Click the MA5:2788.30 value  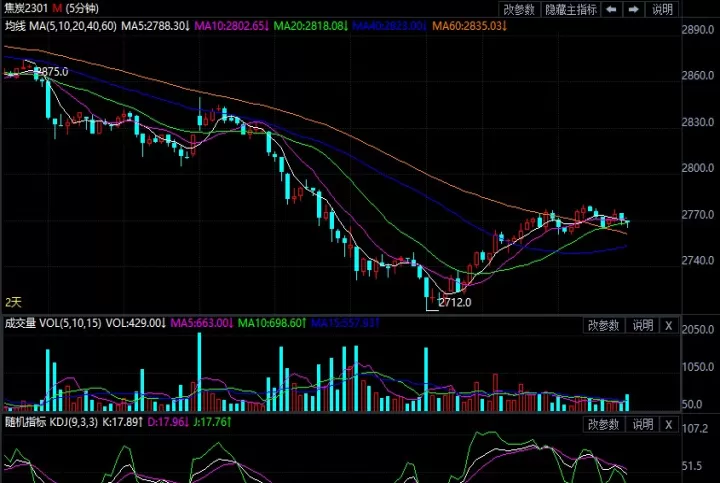pos(155,26)
